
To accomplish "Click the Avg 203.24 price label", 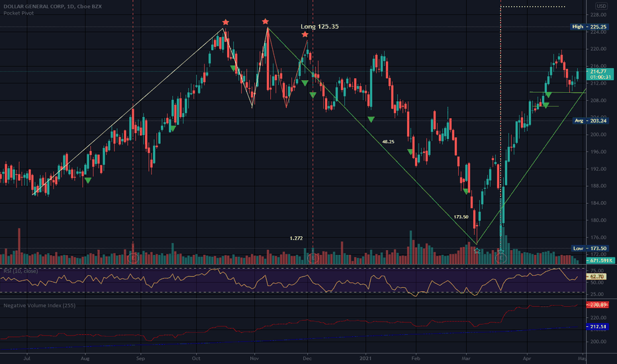I will coord(591,121).
